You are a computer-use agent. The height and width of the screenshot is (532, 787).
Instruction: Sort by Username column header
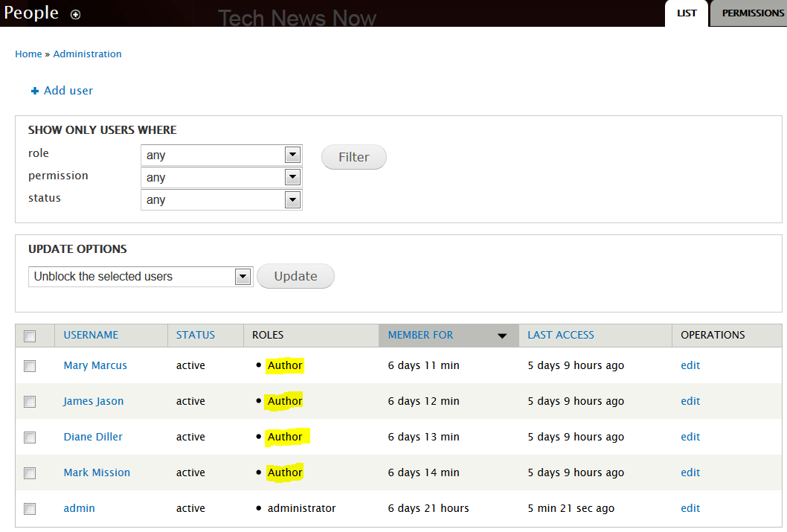pyautogui.click(x=91, y=335)
